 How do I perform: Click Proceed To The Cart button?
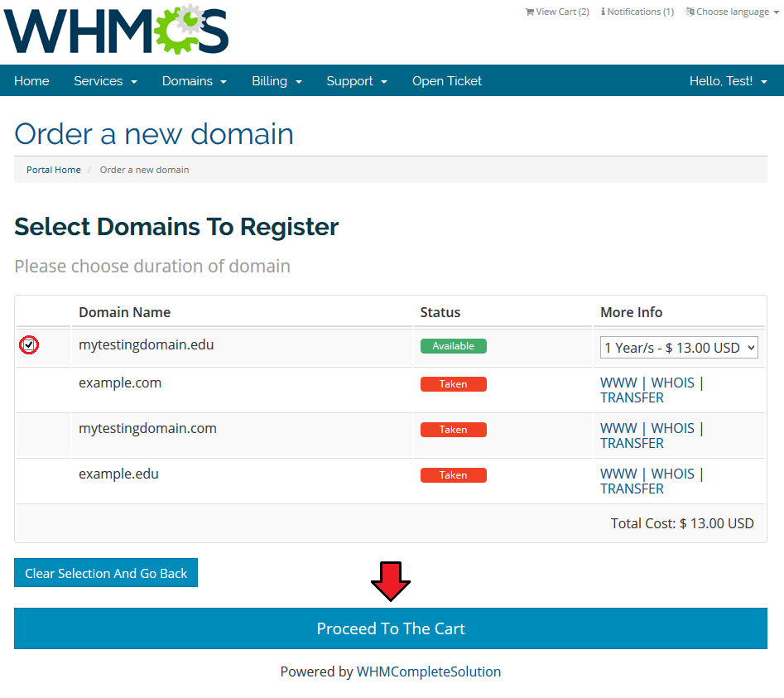(391, 628)
